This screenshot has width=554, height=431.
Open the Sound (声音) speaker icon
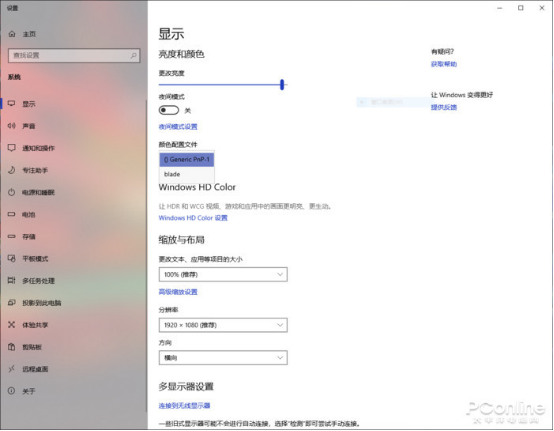[12, 126]
